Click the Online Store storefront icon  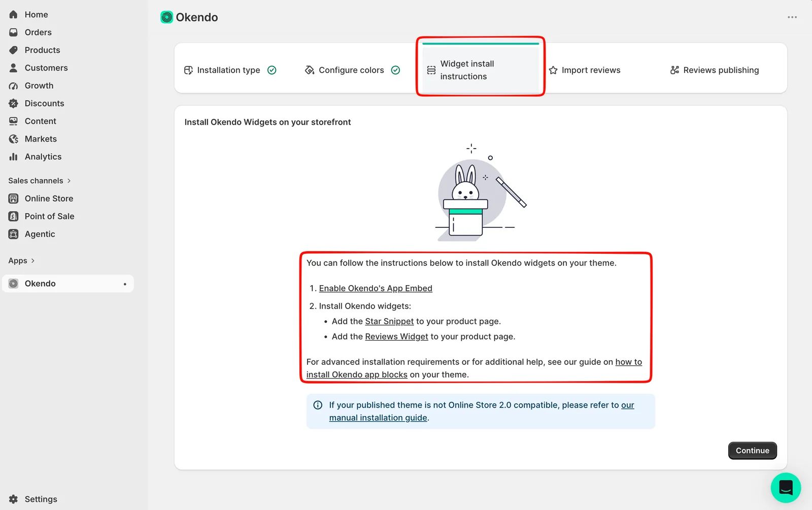(x=14, y=198)
